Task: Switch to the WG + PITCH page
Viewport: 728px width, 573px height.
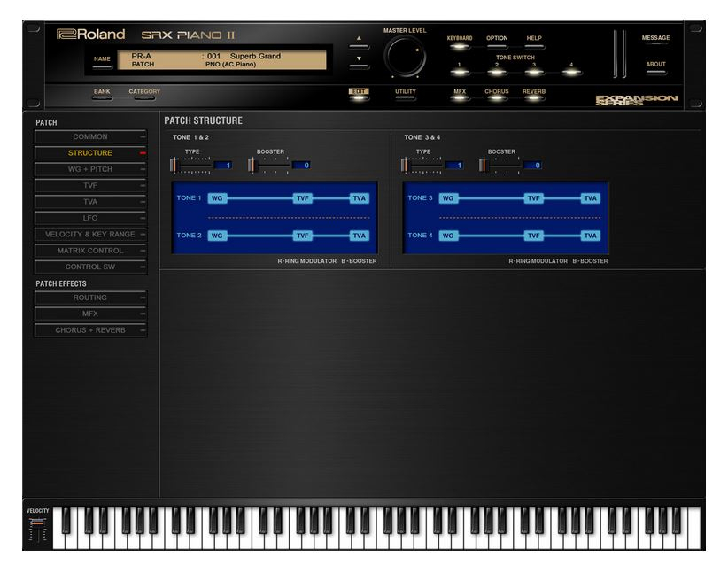Action: pos(90,169)
